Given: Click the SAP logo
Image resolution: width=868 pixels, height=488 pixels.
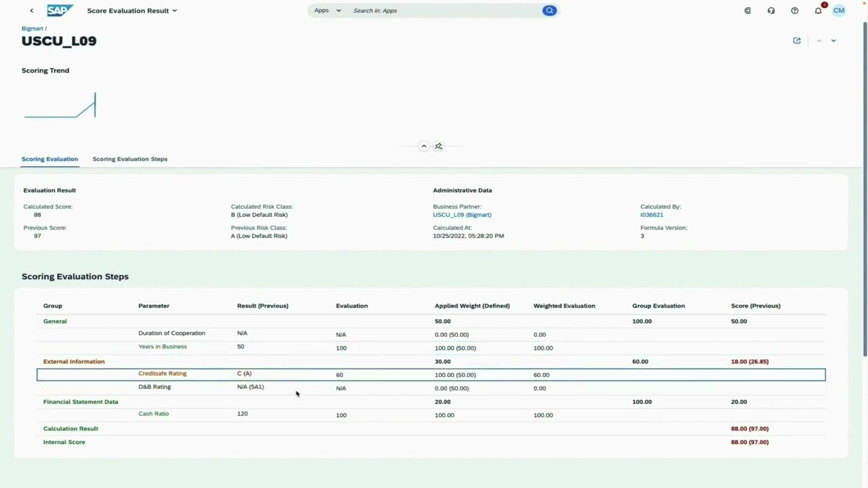Looking at the screenshot, I should (60, 11).
